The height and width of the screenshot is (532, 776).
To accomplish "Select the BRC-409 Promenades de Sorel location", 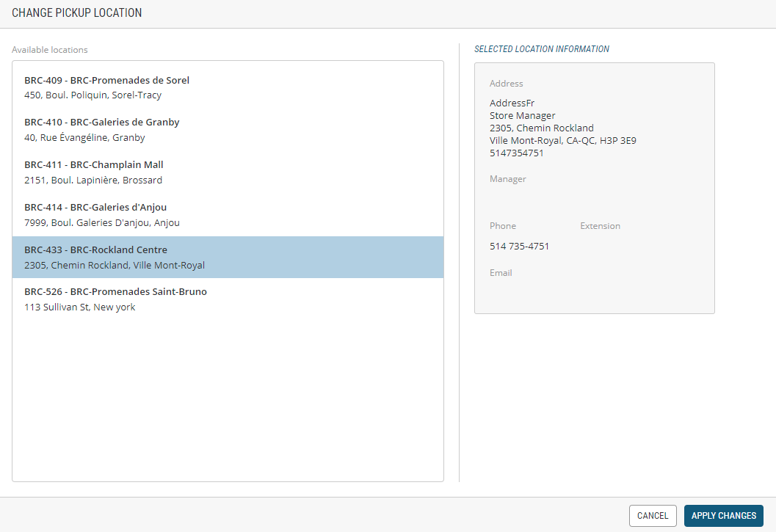I will (x=228, y=87).
